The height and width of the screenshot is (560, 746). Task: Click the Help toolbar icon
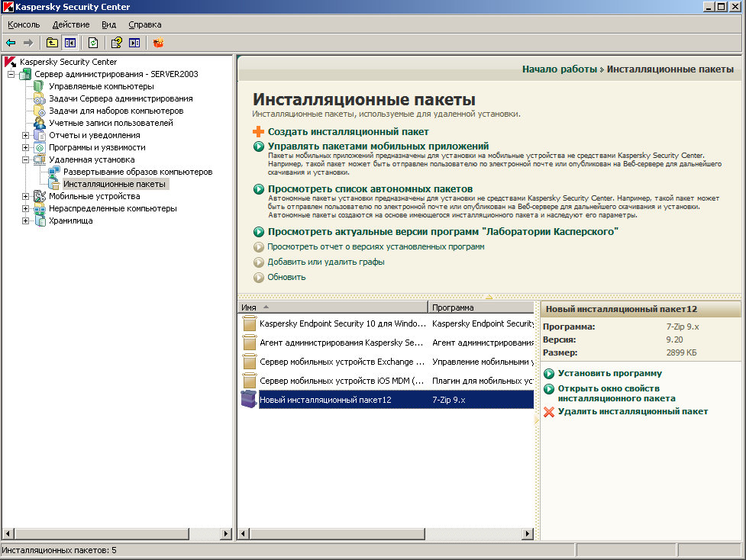(x=117, y=43)
